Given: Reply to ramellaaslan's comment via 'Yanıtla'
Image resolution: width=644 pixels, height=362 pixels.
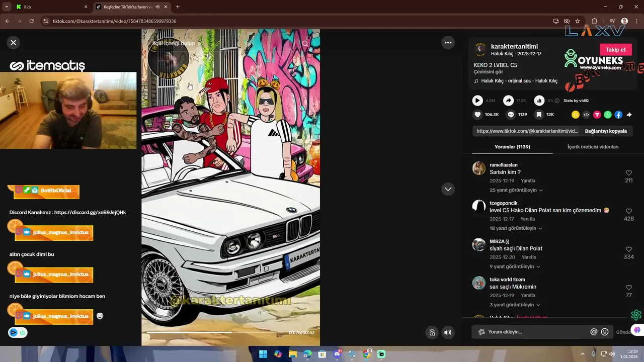Looking at the screenshot, I should click(528, 180).
